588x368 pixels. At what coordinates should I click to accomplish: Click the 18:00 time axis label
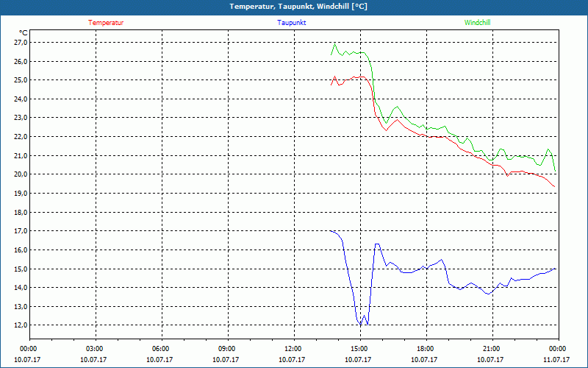[425, 349]
